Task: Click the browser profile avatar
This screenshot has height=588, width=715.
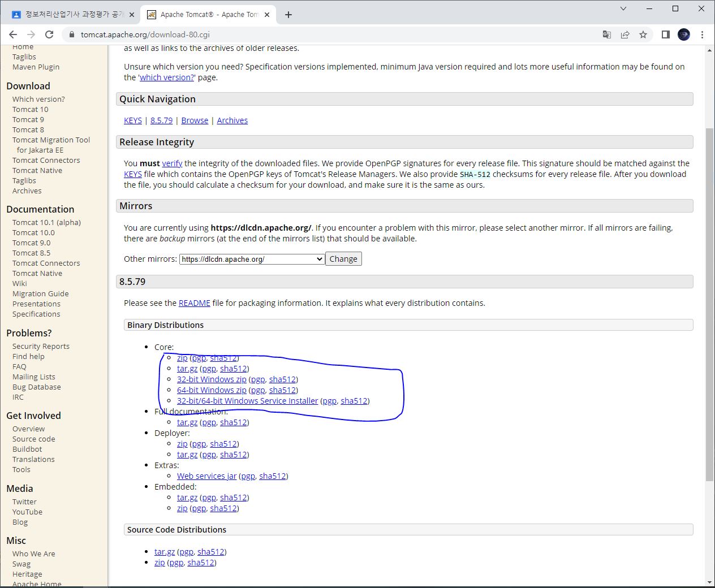Action: [x=683, y=34]
